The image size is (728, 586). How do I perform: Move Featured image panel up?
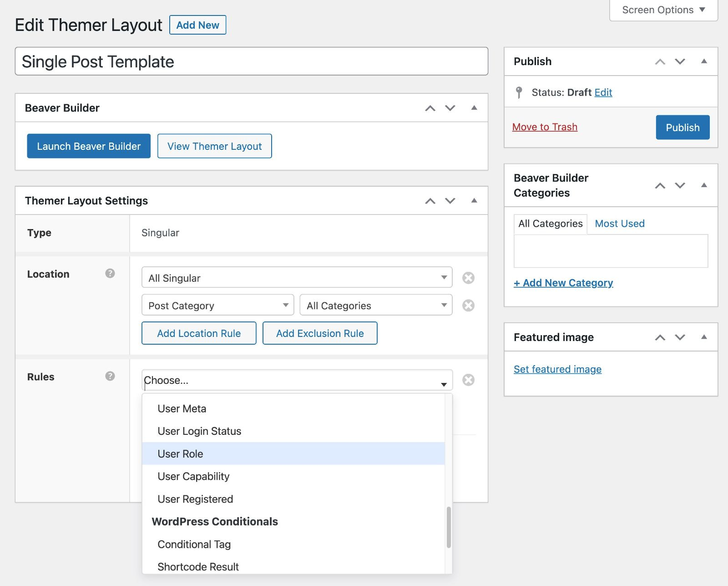(x=660, y=337)
